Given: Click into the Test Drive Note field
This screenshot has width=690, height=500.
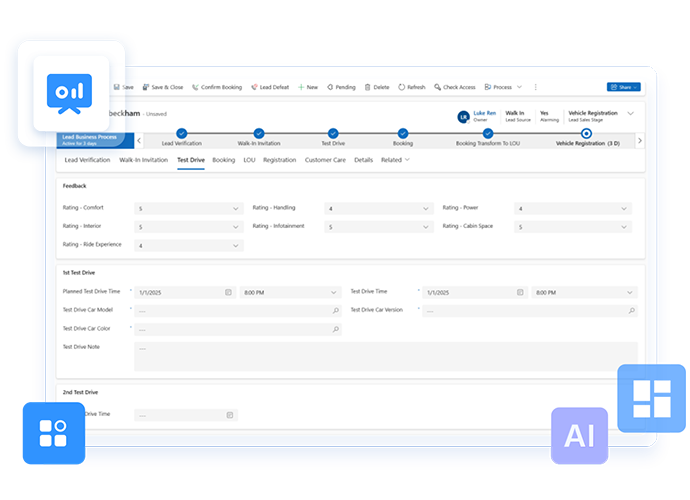Looking at the screenshot, I should pyautogui.click(x=385, y=356).
